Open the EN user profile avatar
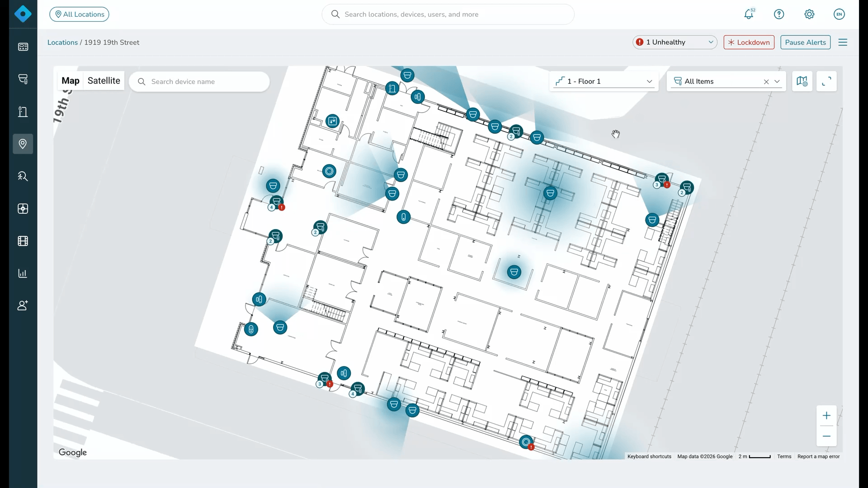Screen dimensions: 868x488 point(839,14)
